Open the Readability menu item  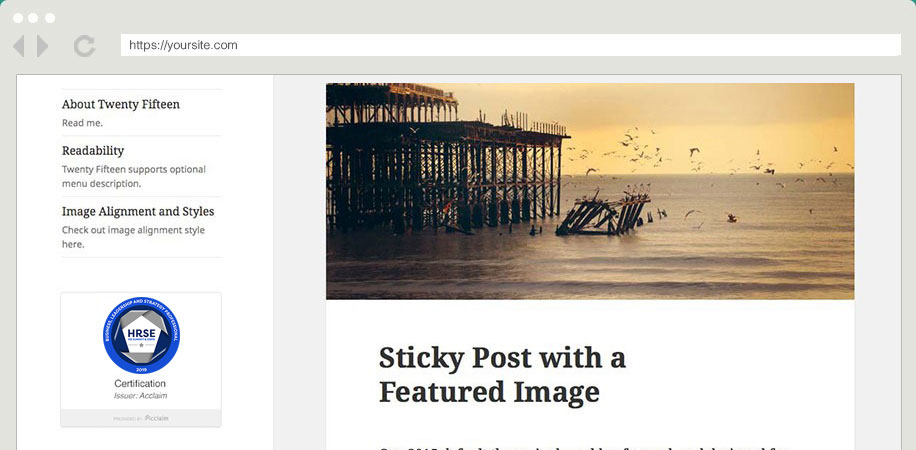coord(93,151)
